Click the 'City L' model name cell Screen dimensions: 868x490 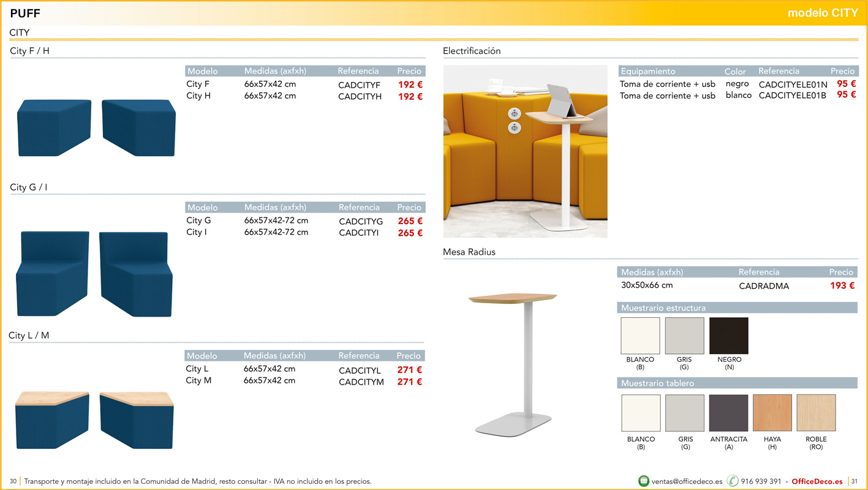[197, 369]
